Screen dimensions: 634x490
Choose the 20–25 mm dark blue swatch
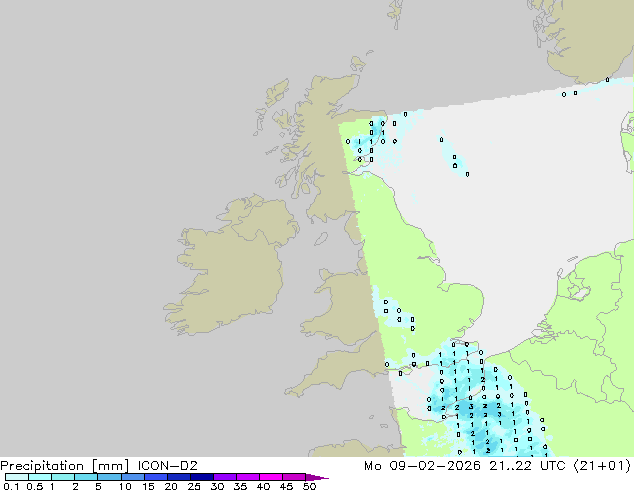click(x=178, y=477)
